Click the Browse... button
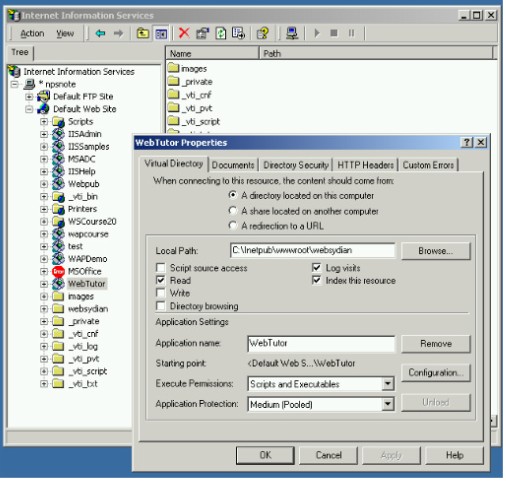The image size is (506, 481). click(x=435, y=251)
